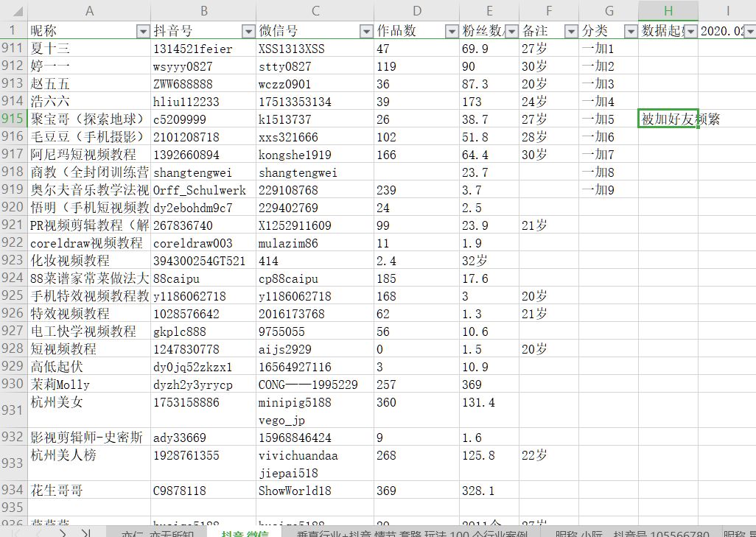This screenshot has width=756, height=537.
Task: Select row 1 header
Action: point(13,30)
